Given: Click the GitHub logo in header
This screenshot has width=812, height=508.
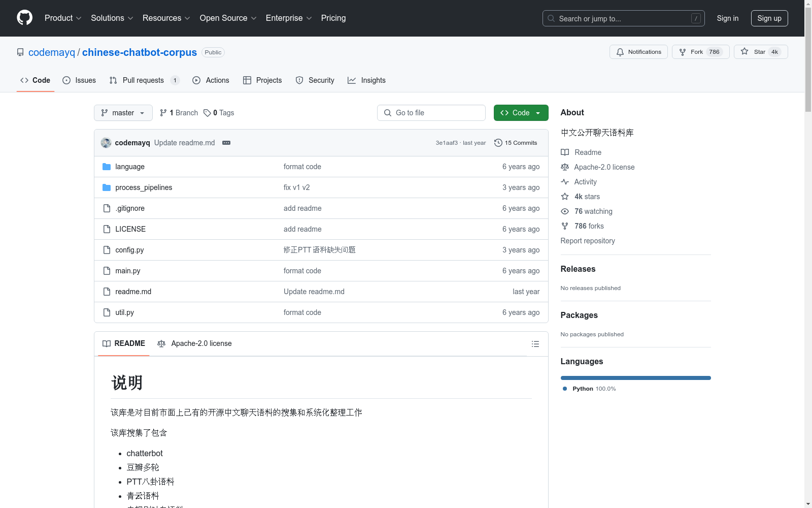Looking at the screenshot, I should click(x=24, y=18).
